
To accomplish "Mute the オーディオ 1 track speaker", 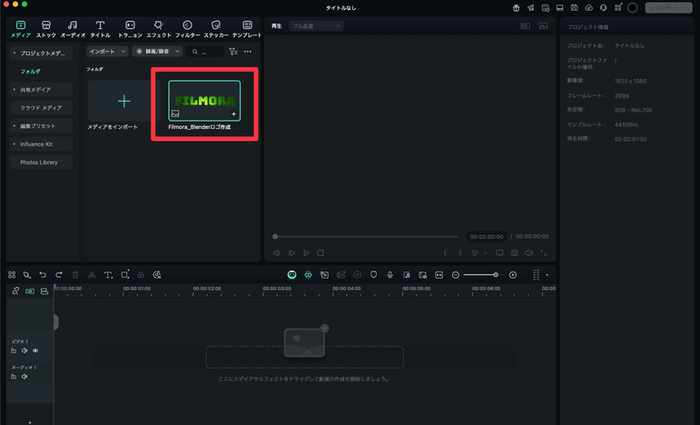I will click(25, 377).
